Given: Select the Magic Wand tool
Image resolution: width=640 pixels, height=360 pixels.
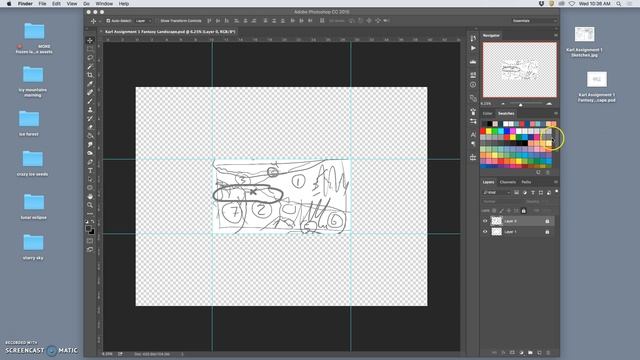Looking at the screenshot, I should tap(90, 66).
